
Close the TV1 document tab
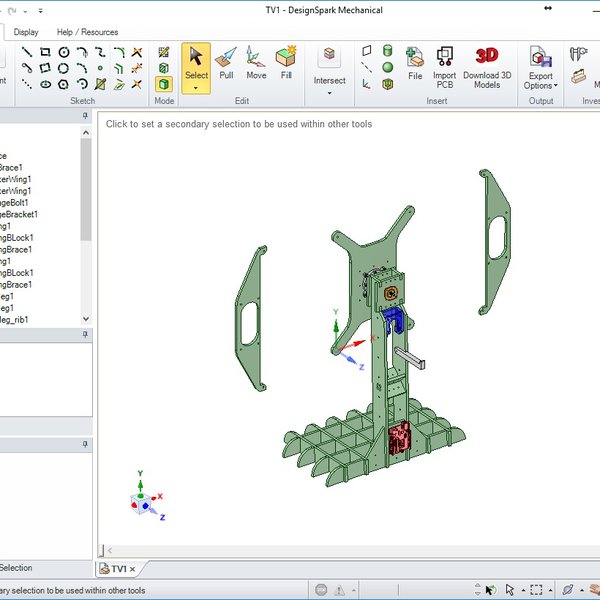tap(132, 569)
